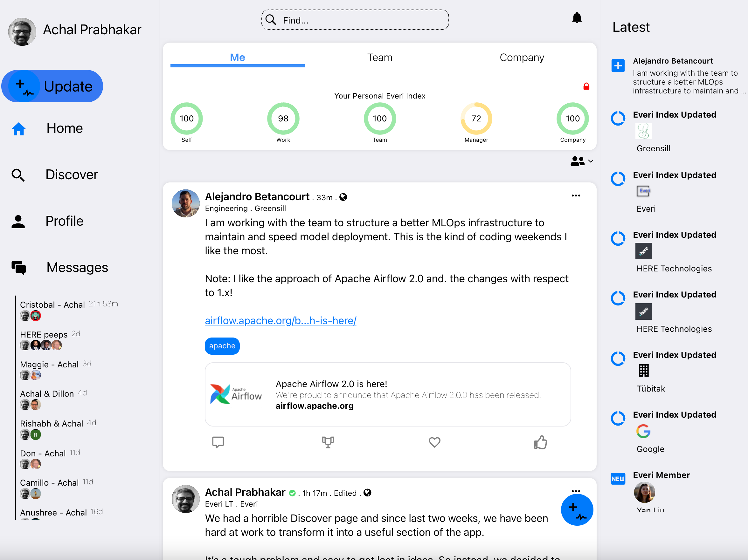Click the Profile person icon
The height and width of the screenshot is (560, 748).
tap(18, 222)
